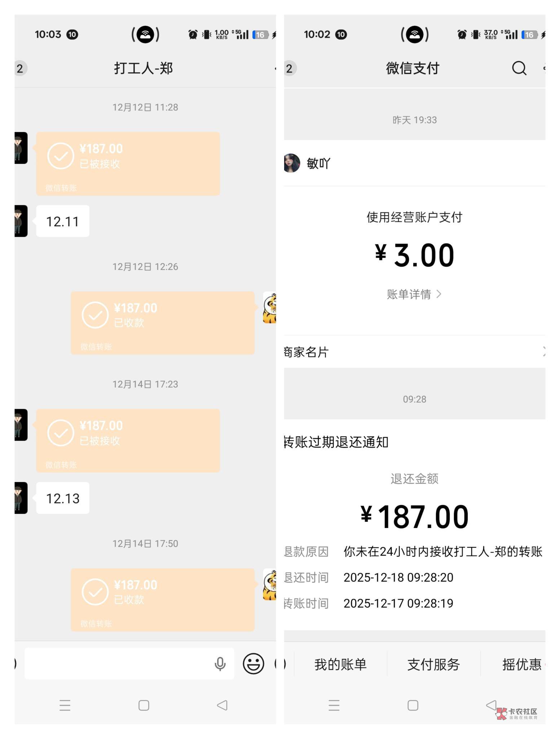Viewport: 560px width, 739px height.
Task: Tap the chat message input field
Action: pyautogui.click(x=119, y=663)
